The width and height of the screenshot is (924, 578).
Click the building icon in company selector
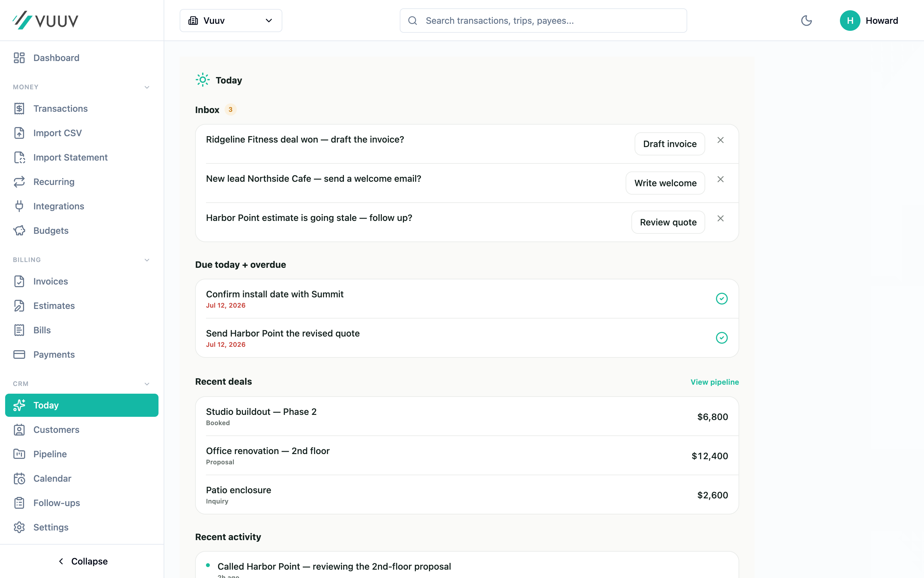pos(193,21)
